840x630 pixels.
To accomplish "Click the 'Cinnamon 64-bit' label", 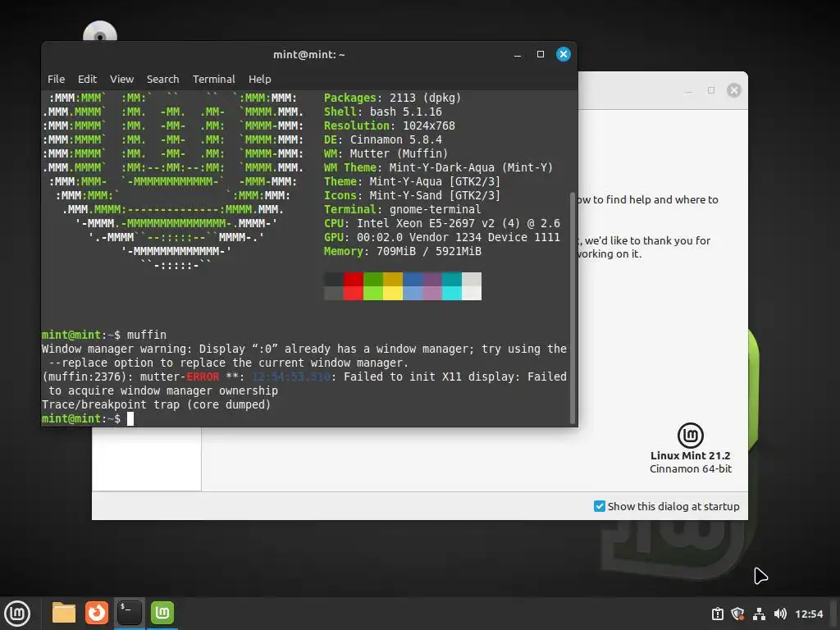I will point(691,469).
